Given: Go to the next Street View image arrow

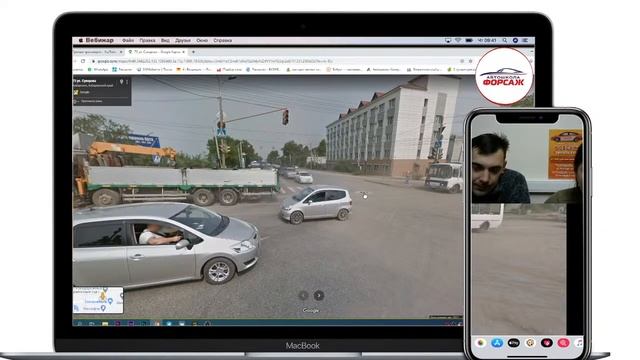Looking at the screenshot, I should click(319, 295).
